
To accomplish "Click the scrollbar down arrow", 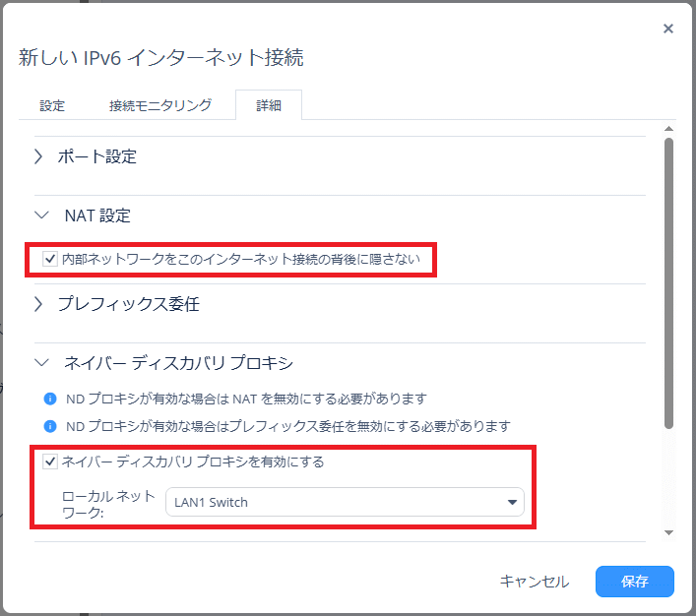I will (x=669, y=532).
